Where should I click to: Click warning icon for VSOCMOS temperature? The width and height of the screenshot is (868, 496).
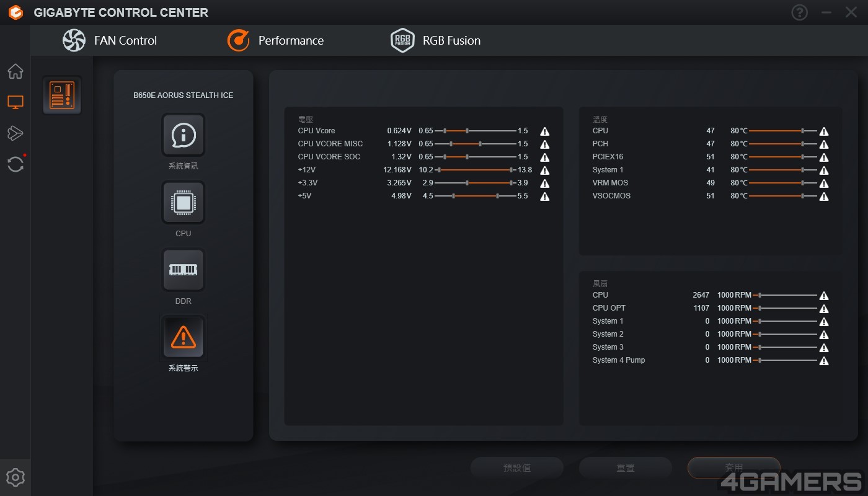(x=824, y=197)
